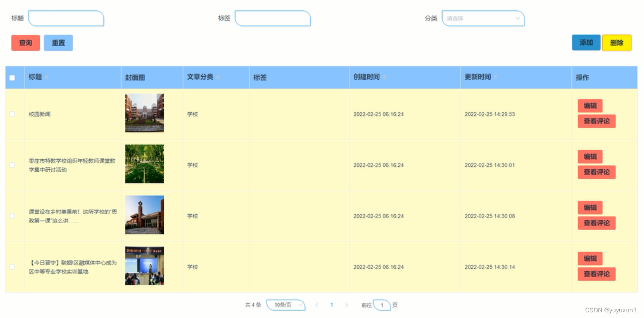This screenshot has height=318, width=644.
Task: Check the checkbox for the 【今日晋宁】 article row
Action: [x=12, y=267]
